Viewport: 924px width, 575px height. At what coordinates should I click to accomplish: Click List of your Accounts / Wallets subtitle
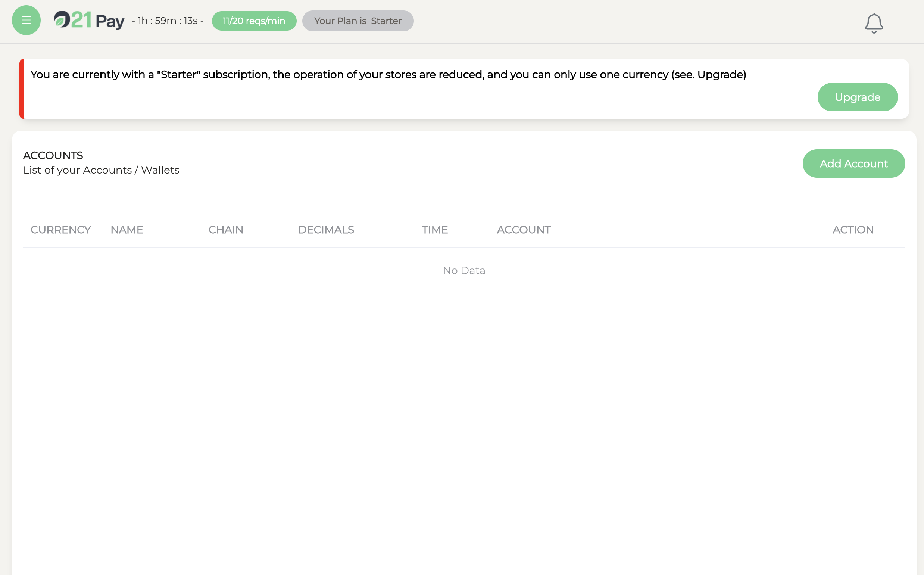pos(101,170)
